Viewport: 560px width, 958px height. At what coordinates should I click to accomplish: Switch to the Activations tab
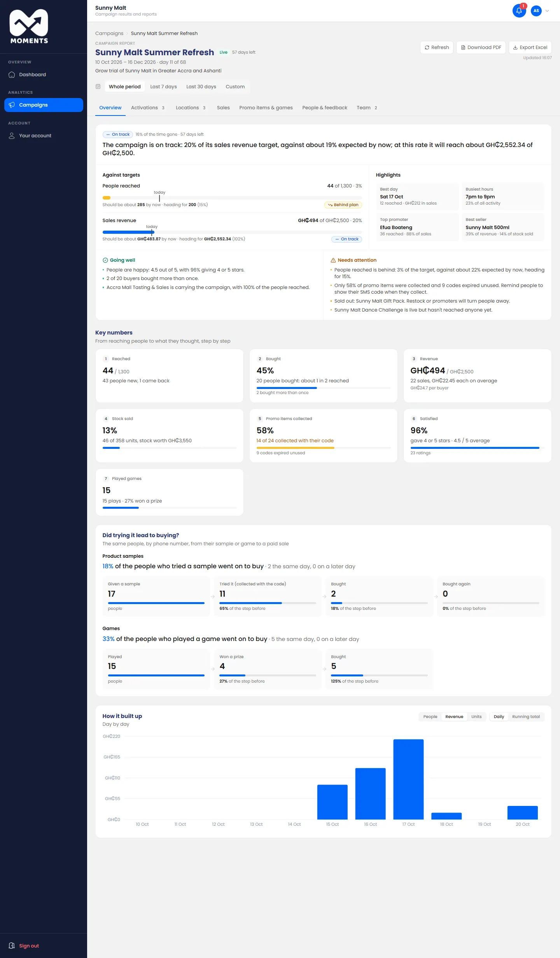148,108
